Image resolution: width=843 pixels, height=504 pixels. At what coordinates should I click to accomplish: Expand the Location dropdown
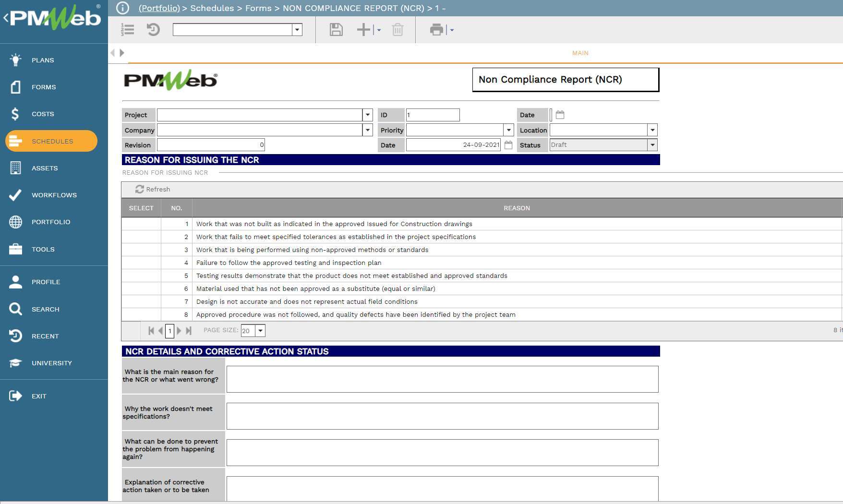pyautogui.click(x=652, y=130)
